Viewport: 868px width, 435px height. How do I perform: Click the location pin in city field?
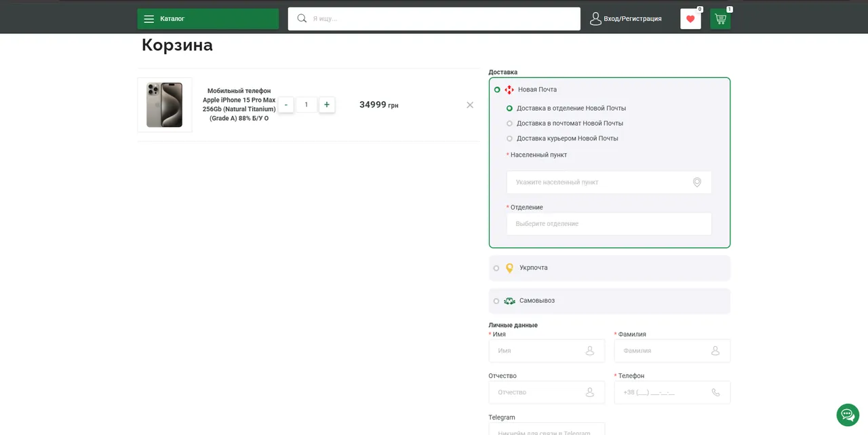coord(696,183)
